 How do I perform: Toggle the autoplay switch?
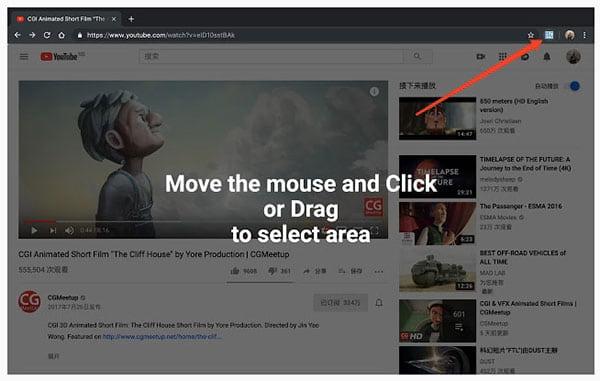click(572, 86)
